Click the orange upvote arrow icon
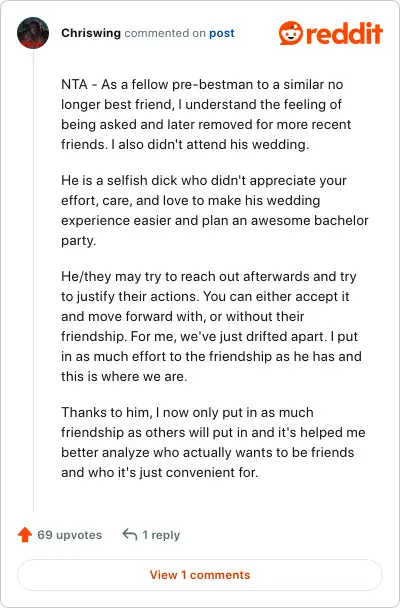 [25, 534]
